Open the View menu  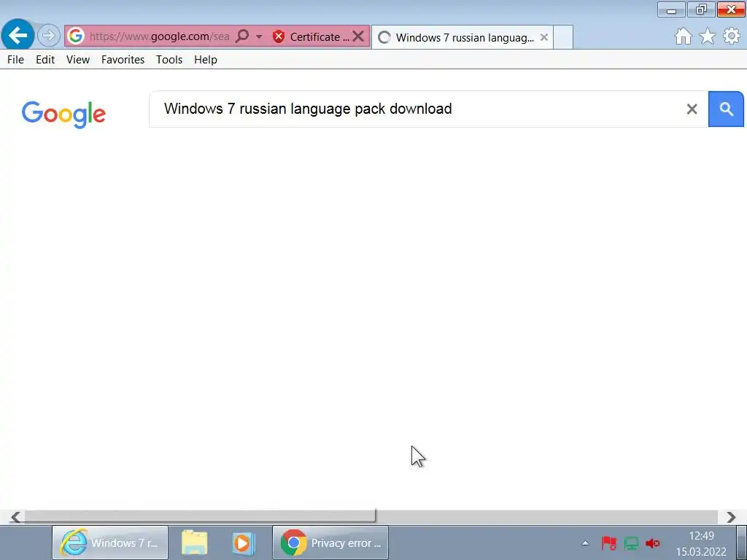click(78, 60)
